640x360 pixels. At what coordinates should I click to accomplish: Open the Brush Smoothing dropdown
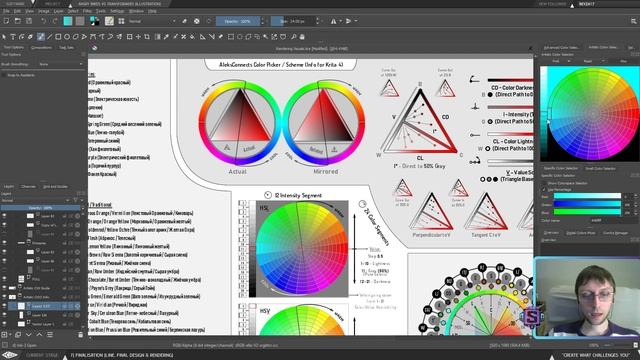60,64
